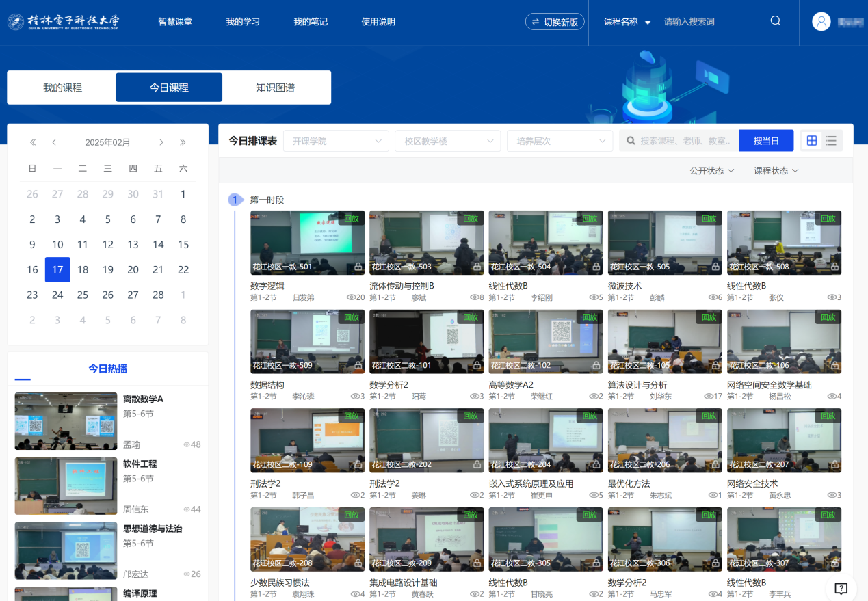Image resolution: width=868 pixels, height=601 pixels.
Task: Pick date 25 in the calendar
Action: coord(83,295)
